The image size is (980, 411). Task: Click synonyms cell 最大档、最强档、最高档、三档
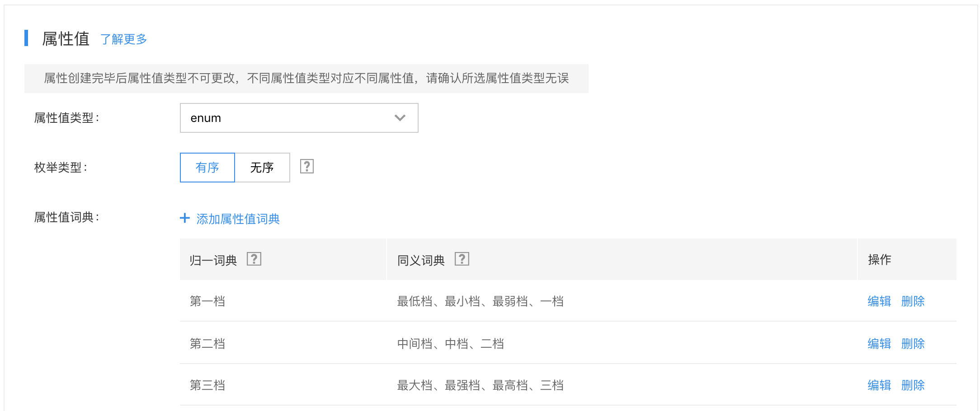click(x=481, y=385)
